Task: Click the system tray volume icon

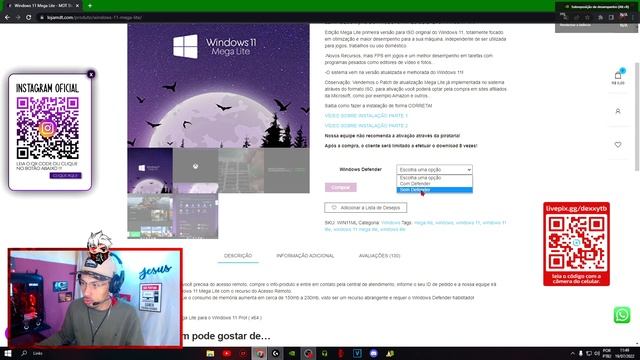Action: tap(597, 353)
